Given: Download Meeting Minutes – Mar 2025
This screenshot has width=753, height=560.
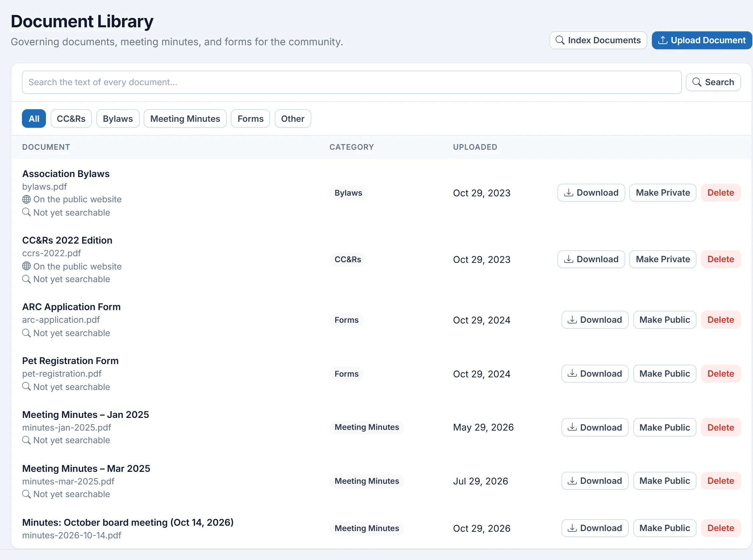Looking at the screenshot, I should (595, 481).
